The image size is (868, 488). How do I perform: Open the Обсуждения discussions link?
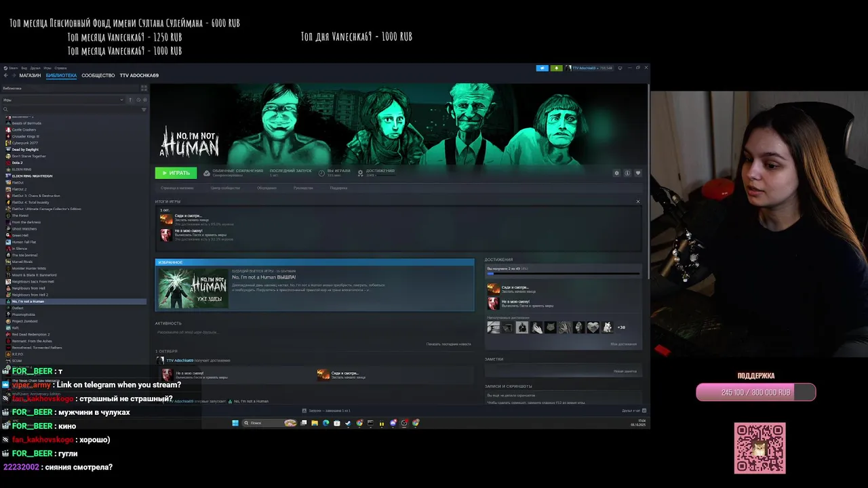click(267, 188)
